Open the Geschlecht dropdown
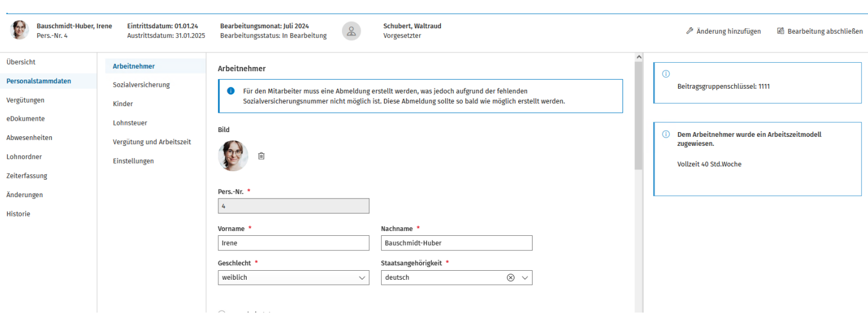Screen dimensions: 868x319 [293, 277]
